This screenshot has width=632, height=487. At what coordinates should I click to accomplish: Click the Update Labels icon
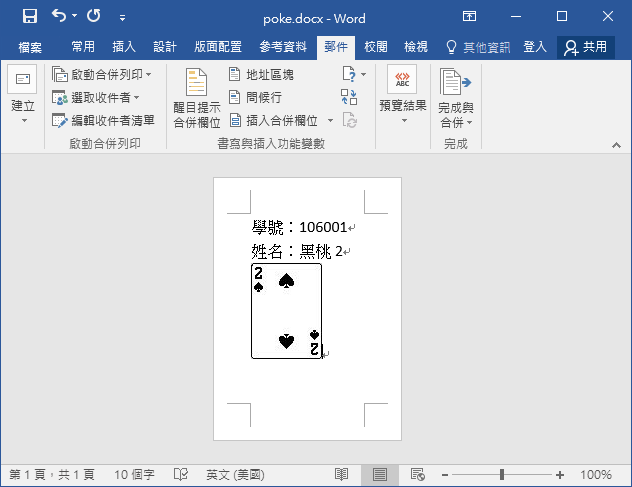coord(349,121)
